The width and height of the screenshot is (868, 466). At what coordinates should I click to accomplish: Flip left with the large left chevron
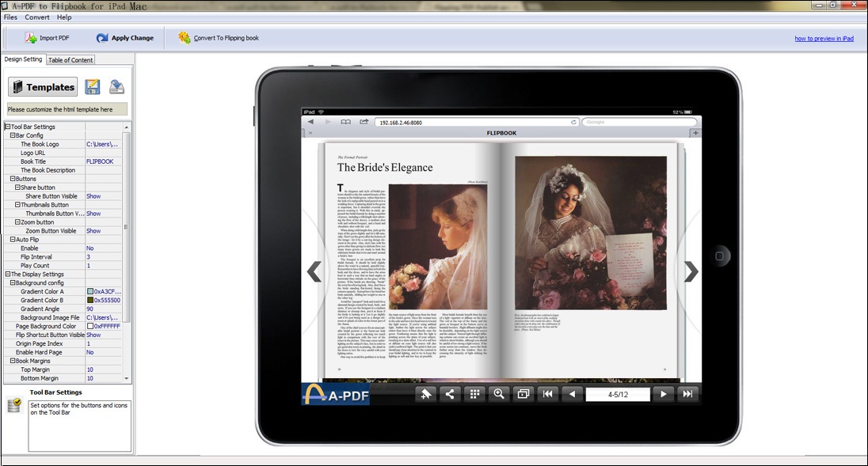[314, 271]
